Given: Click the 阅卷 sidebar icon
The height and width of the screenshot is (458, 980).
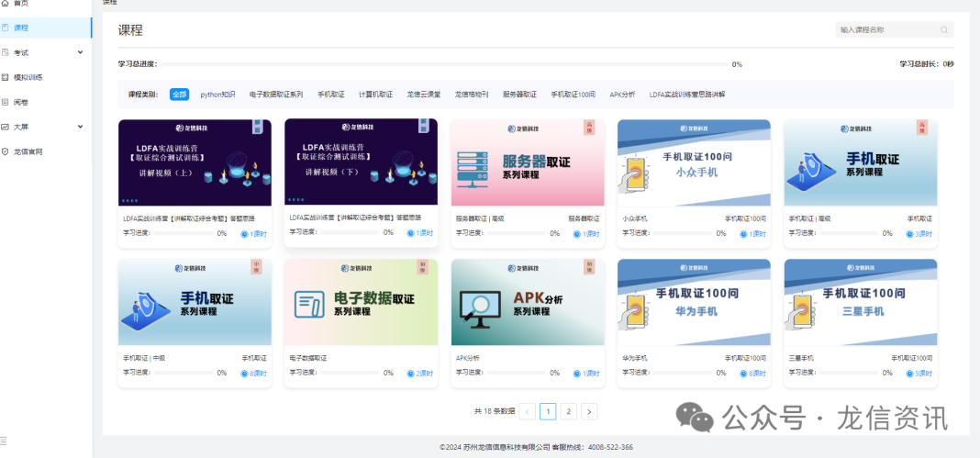Looking at the screenshot, I should tap(6, 102).
